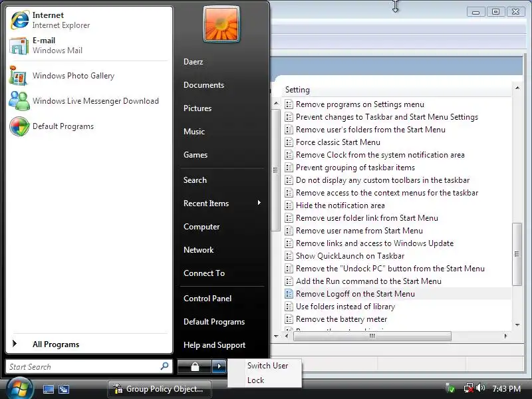This screenshot has height=399, width=532.
Task: Click the green security tray icon
Action: [450, 388]
